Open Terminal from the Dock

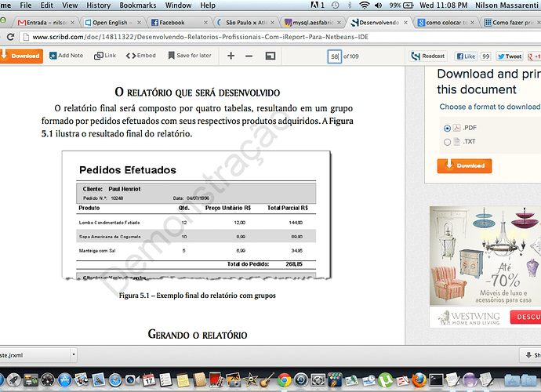(x=436, y=380)
